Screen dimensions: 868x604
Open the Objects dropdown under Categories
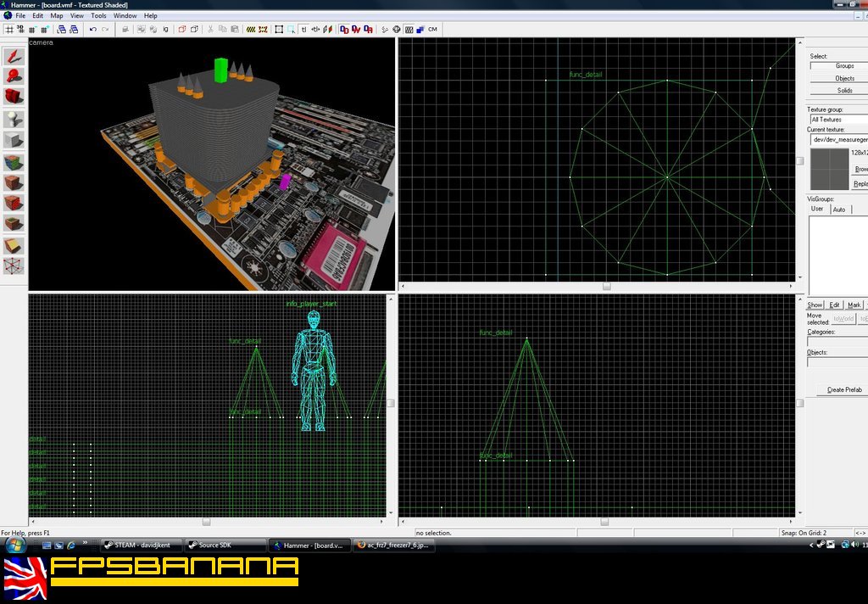[837, 362]
